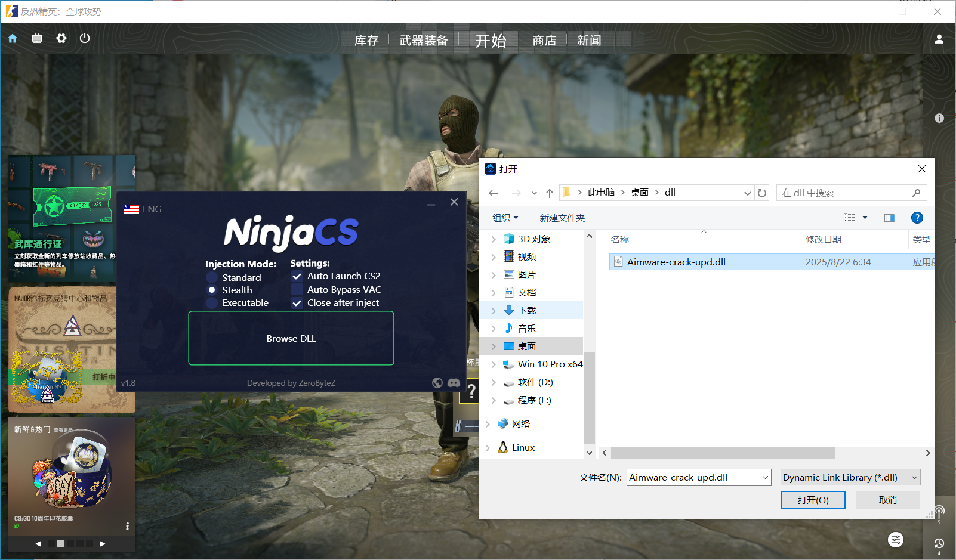
Task: Select the Standard injection mode
Action: [212, 278]
